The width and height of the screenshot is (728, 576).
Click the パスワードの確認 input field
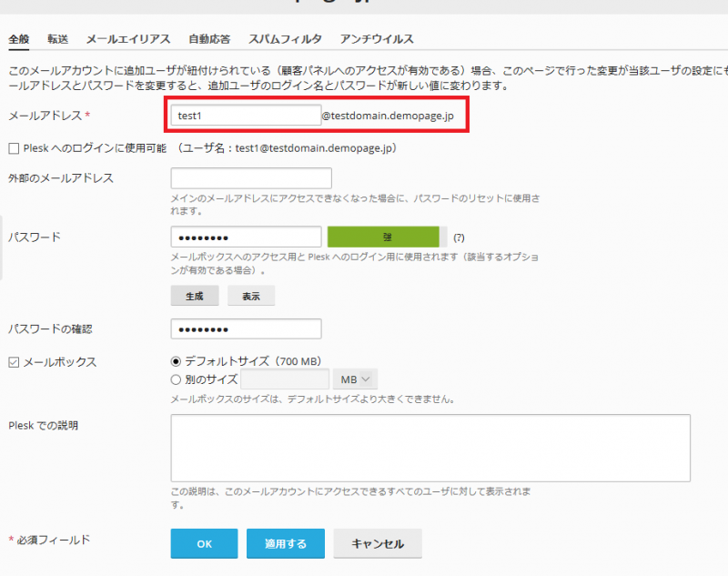tap(246, 328)
